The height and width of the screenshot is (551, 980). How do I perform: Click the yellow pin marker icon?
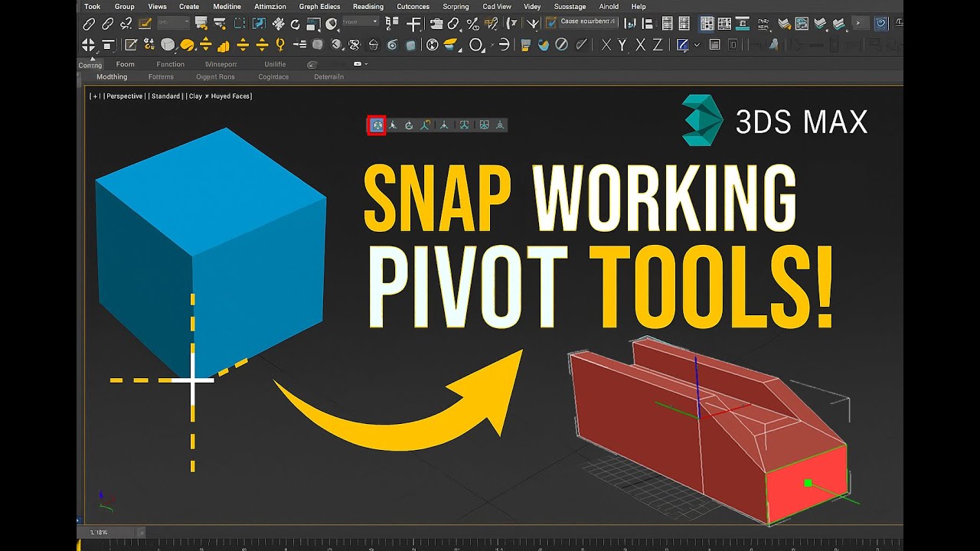[x=280, y=44]
